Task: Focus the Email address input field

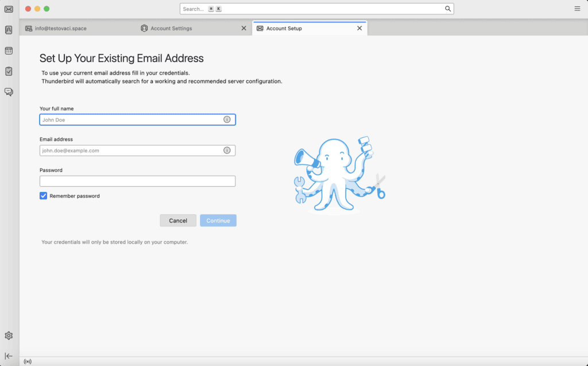Action: [137, 150]
